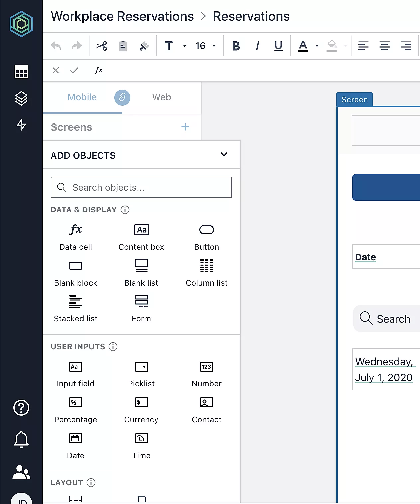Toggle bold formatting
The image size is (420, 504).
[236, 46]
